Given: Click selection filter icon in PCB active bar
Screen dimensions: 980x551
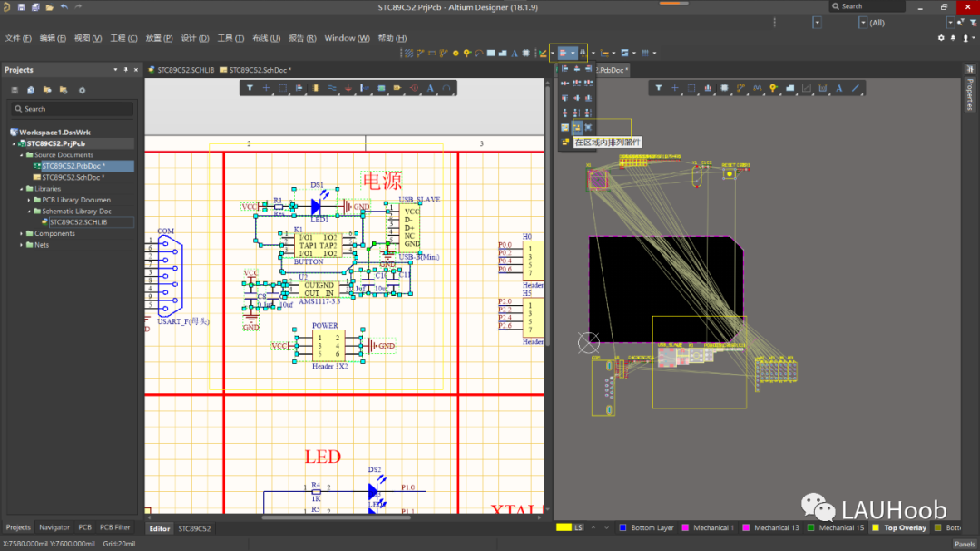Looking at the screenshot, I should (658, 88).
